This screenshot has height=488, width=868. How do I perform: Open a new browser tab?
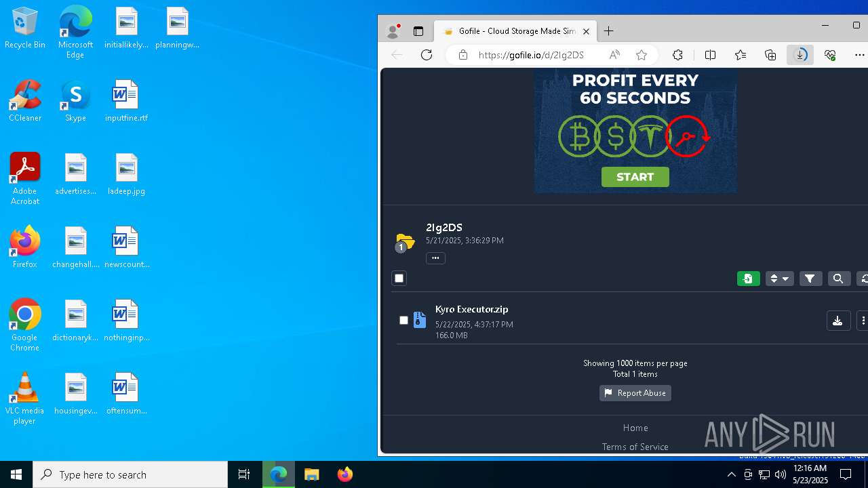(608, 31)
